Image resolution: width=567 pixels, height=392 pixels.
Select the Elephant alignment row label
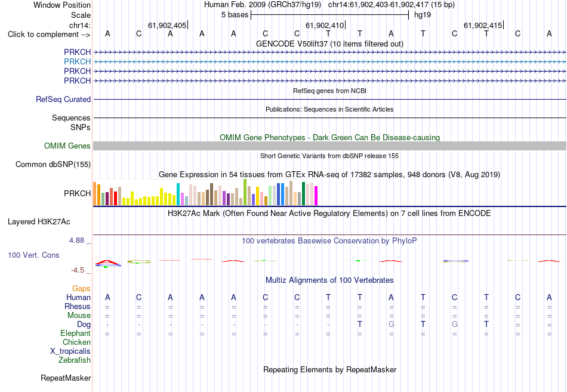76,333
